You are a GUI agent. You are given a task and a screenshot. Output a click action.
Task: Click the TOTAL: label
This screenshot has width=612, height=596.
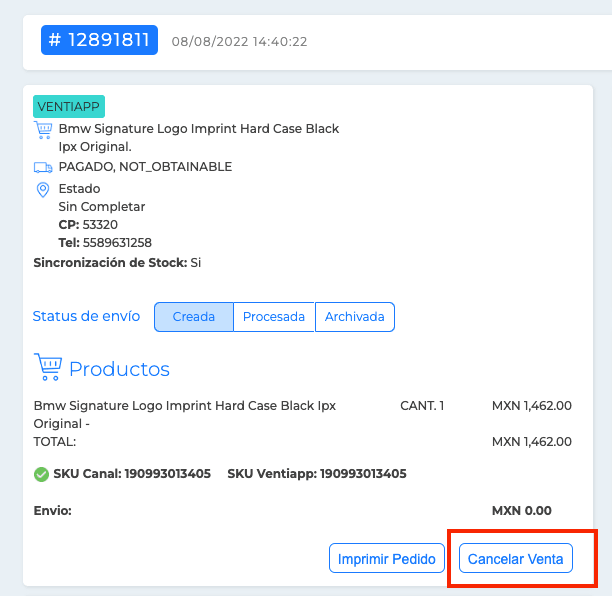(x=55, y=441)
